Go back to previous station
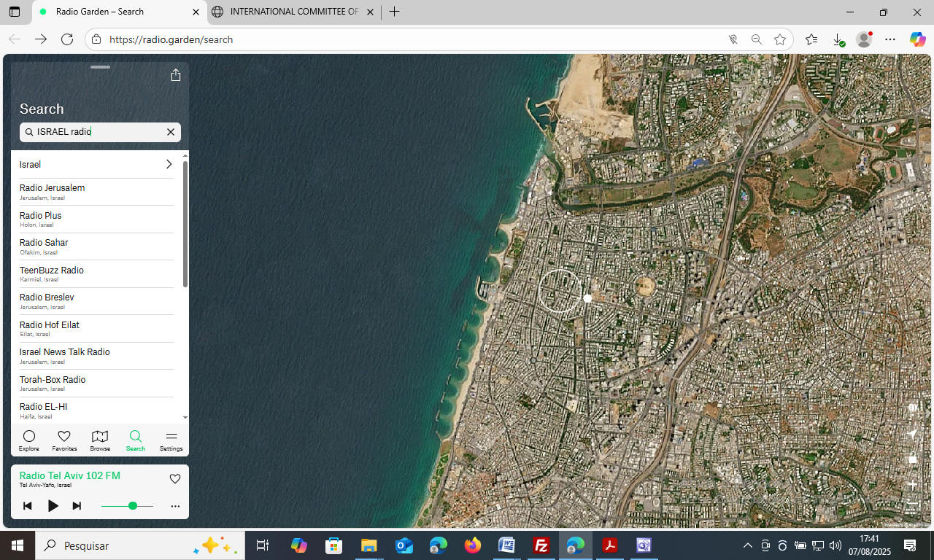934x560 pixels. [28, 505]
